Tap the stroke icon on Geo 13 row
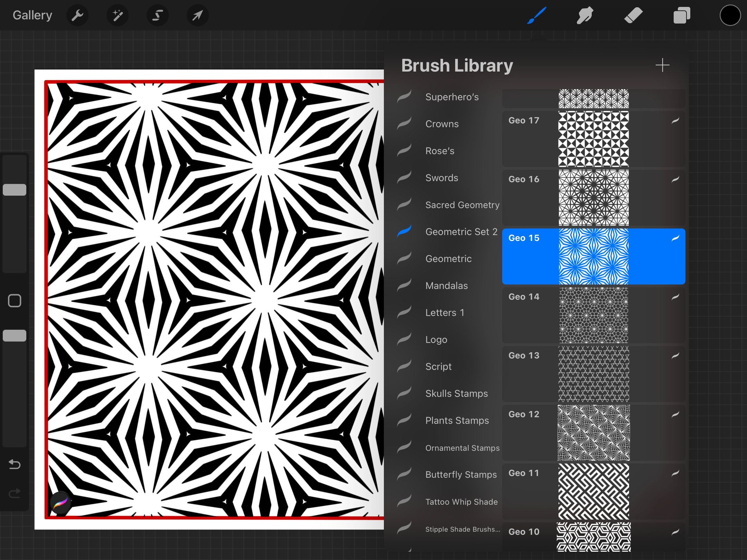The image size is (747, 560). (x=675, y=356)
